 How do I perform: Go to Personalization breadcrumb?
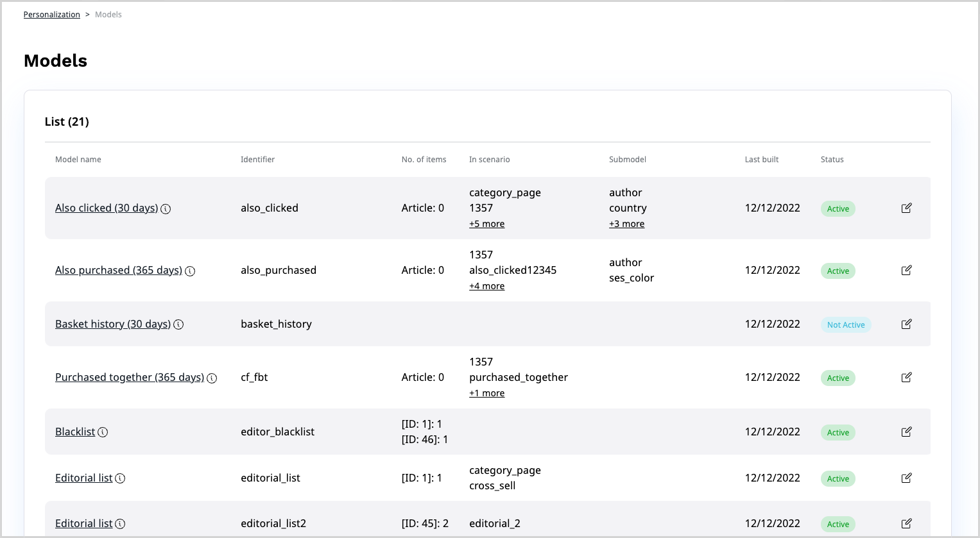pos(52,15)
